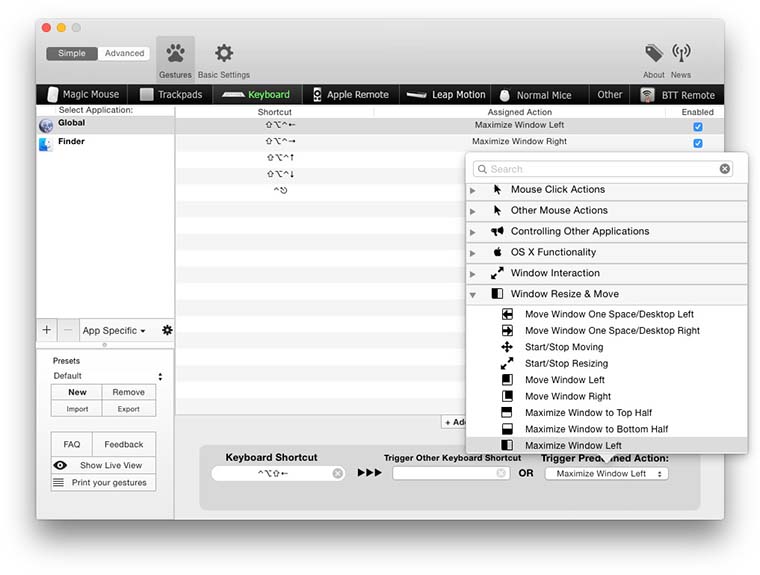
Task: Open the Apple Remote tab
Action: pyautogui.click(x=351, y=95)
